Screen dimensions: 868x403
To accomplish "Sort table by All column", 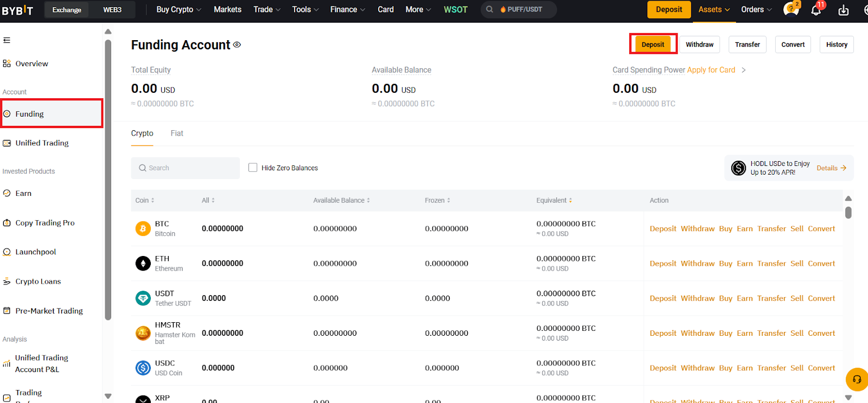I will point(208,200).
